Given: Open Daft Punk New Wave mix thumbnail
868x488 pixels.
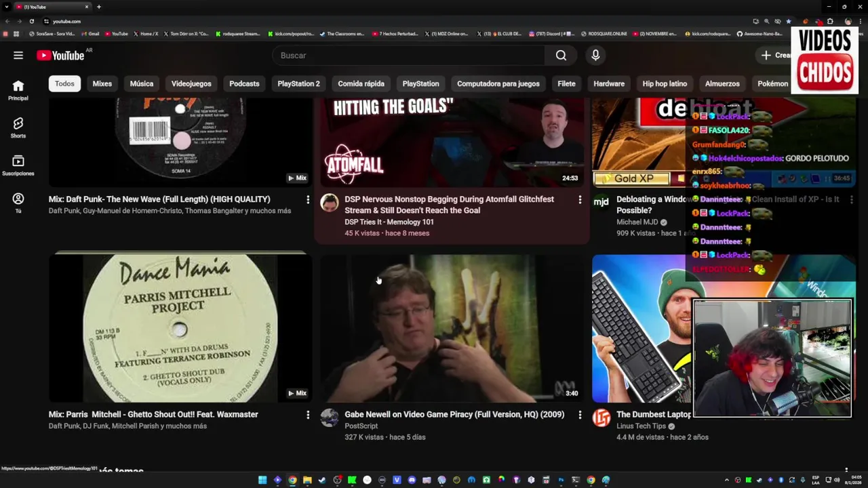Looking at the screenshot, I should [x=180, y=142].
